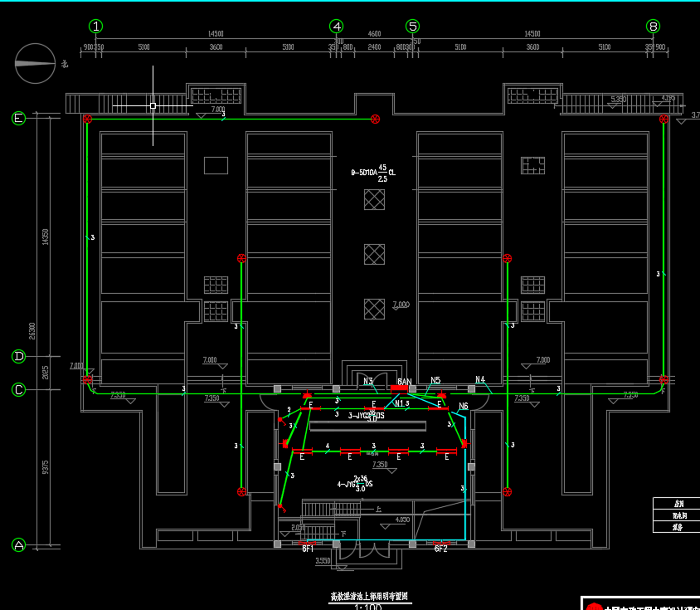This screenshot has width=700, height=610.
Task: Select the 9-SD10A fixture annotation
Action: (373, 173)
